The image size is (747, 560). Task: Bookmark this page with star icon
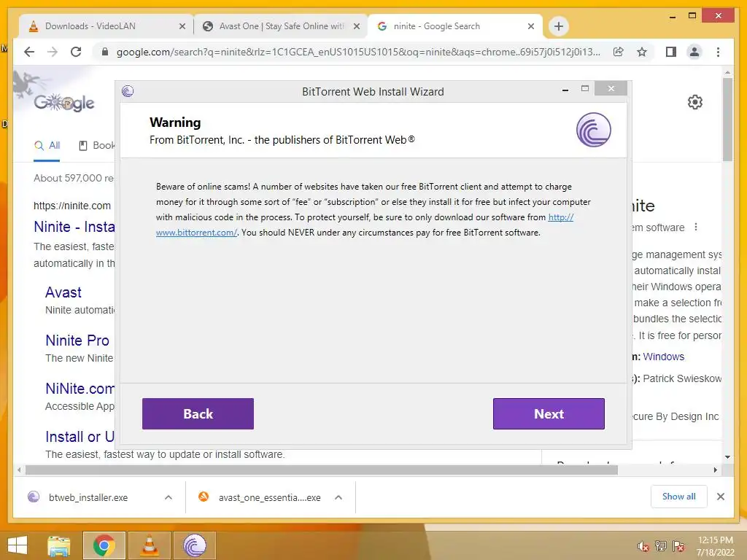[642, 52]
